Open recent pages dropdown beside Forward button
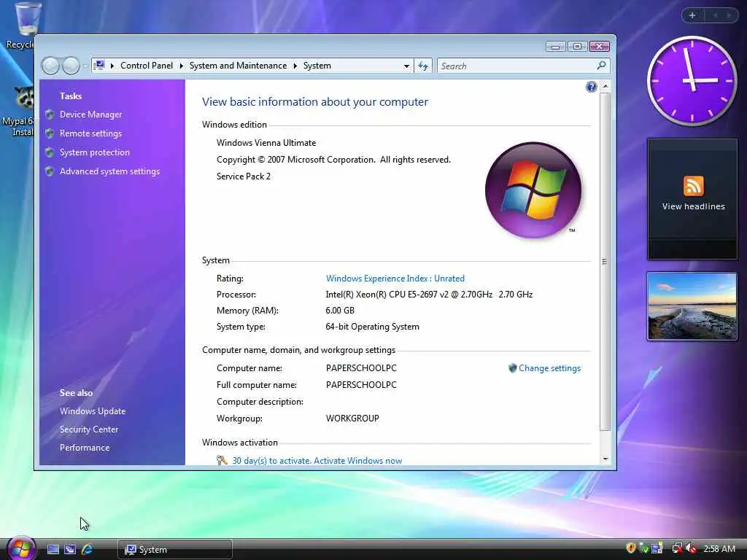 tap(85, 66)
